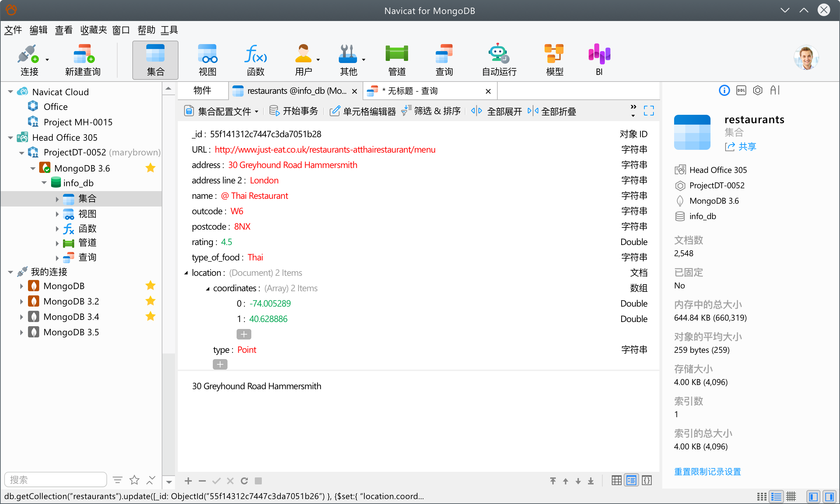Click 开始事务 begin transaction button
Screen dimensions: 840x504
coord(294,111)
